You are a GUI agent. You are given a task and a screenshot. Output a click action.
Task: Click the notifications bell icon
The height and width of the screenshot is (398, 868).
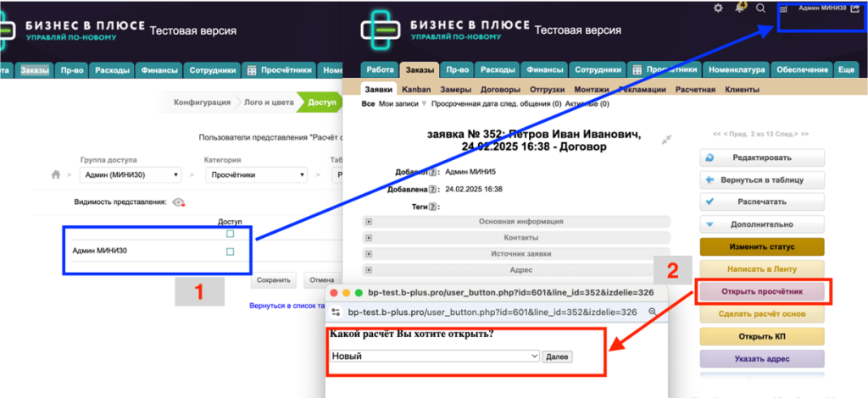[739, 8]
